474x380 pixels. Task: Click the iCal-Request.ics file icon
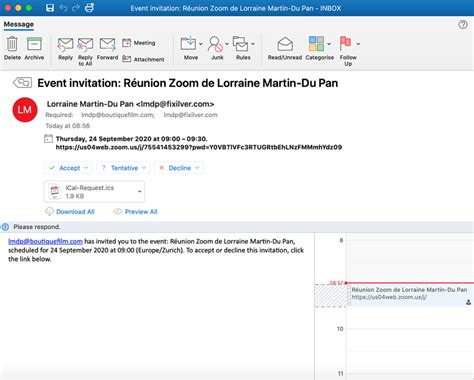55,192
